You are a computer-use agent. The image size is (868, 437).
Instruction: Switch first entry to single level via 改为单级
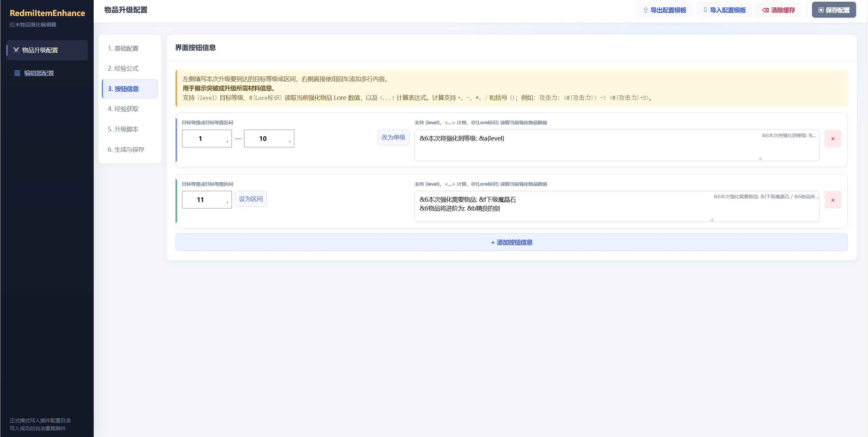click(393, 138)
